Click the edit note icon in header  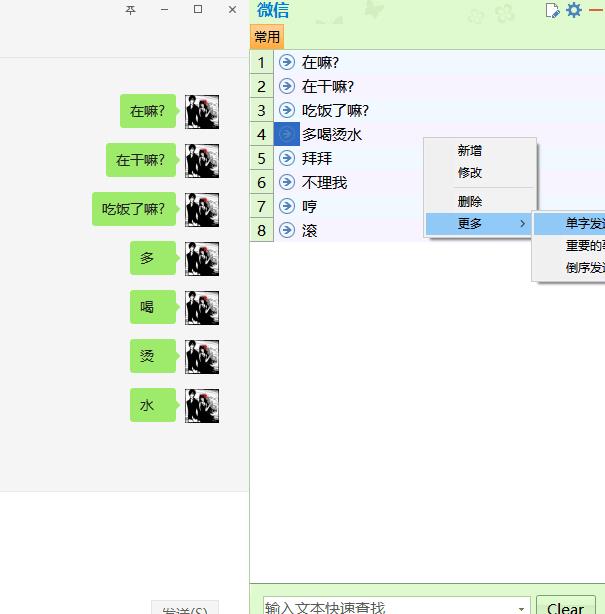553,10
